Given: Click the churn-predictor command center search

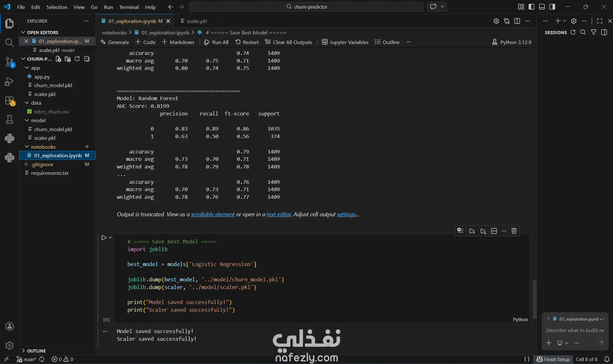Looking at the screenshot, I should click(x=306, y=7).
